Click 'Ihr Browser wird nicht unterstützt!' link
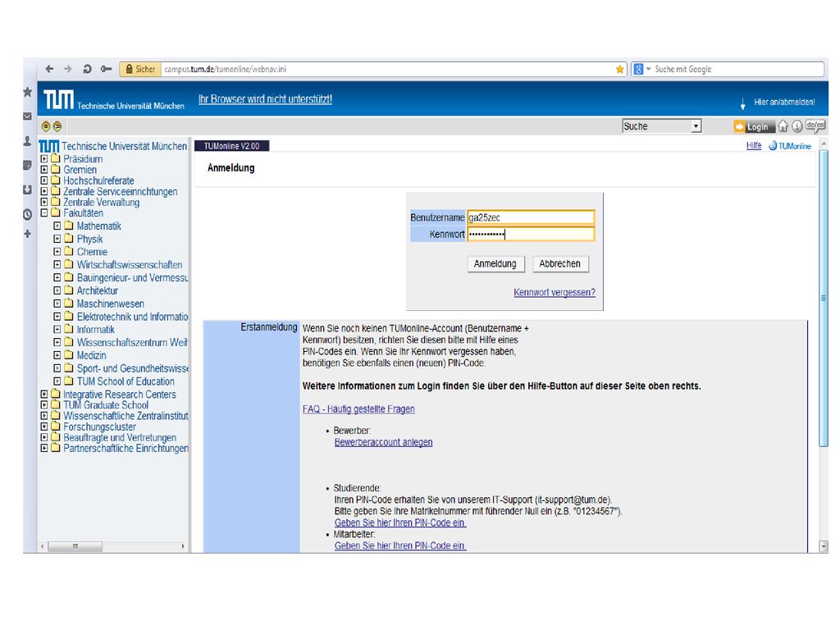Screen dimensions: 840x630 click(x=265, y=99)
